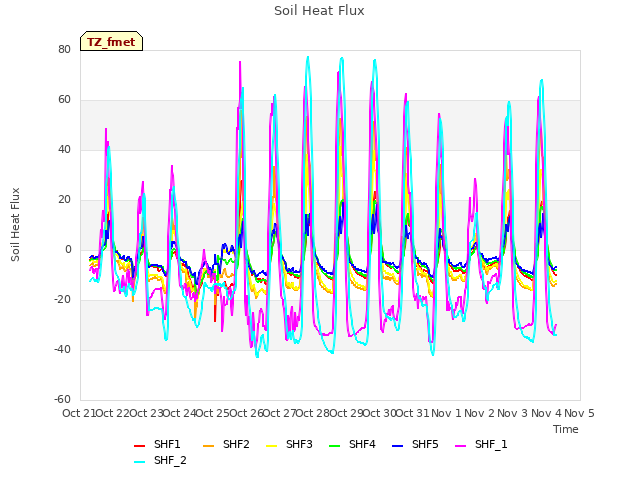Click the magenta SHF_1 legend color marker
The width and height of the screenshot is (640, 480).
tap(460, 446)
